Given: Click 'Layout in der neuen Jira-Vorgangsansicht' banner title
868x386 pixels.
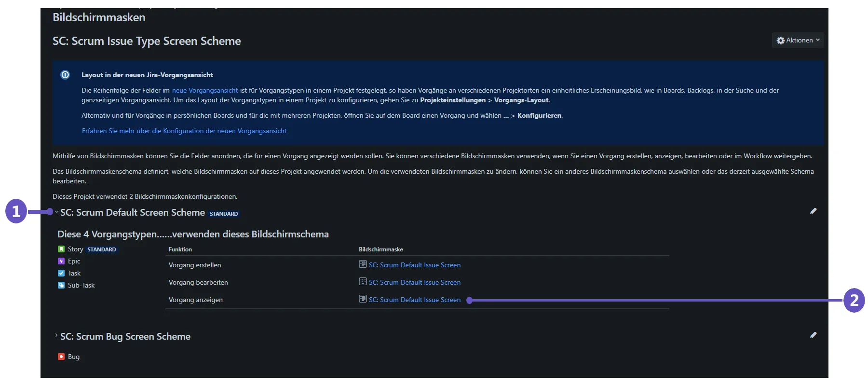Looking at the screenshot, I should (147, 75).
